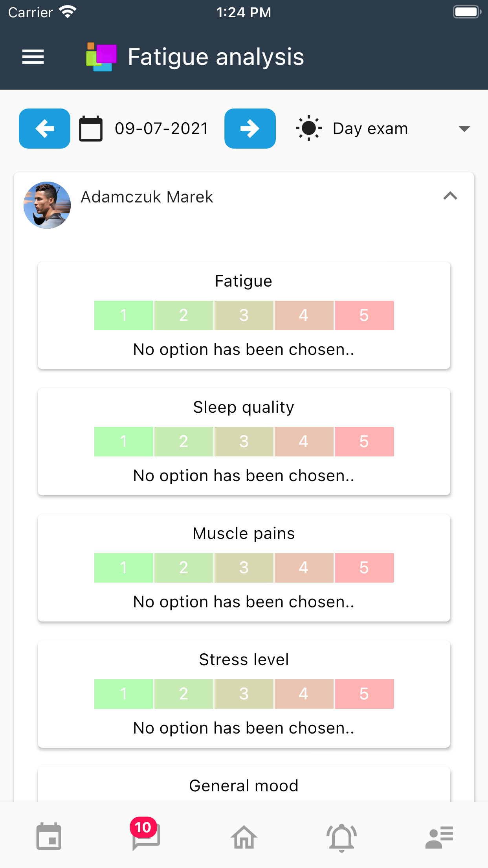The width and height of the screenshot is (488, 868).
Task: Select Stress level rating 2
Action: point(183,694)
